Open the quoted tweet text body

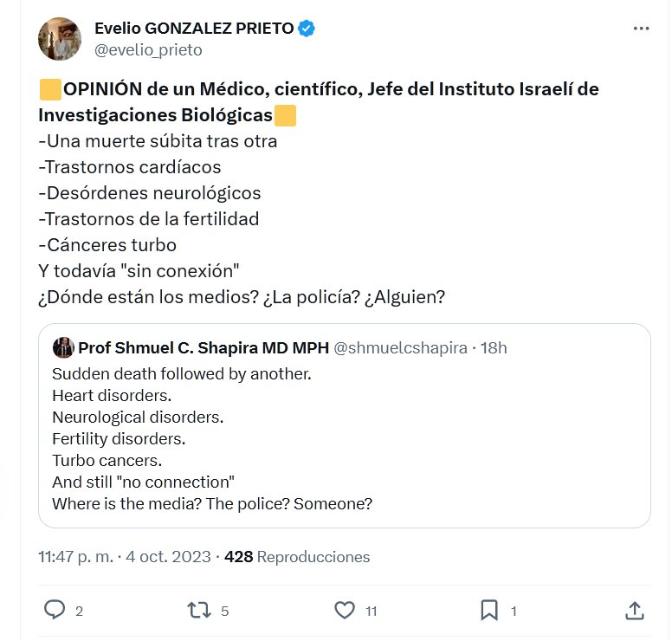212,438
